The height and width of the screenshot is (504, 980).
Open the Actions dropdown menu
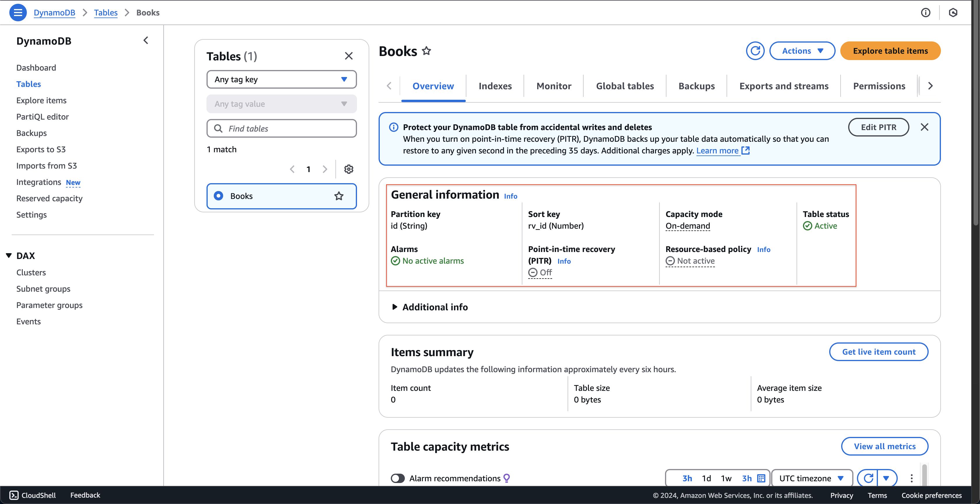tap(802, 50)
